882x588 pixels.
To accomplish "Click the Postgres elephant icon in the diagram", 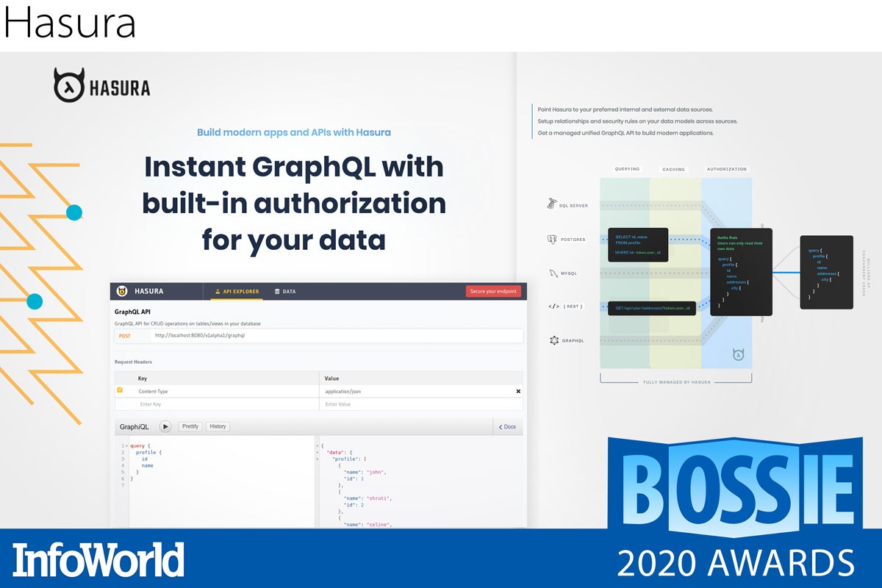I will pyautogui.click(x=552, y=240).
